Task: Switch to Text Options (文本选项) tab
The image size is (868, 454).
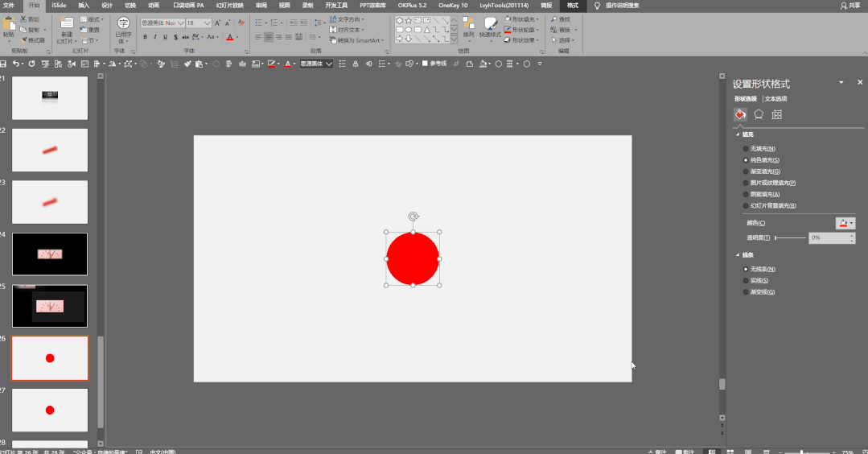Action: pos(775,98)
